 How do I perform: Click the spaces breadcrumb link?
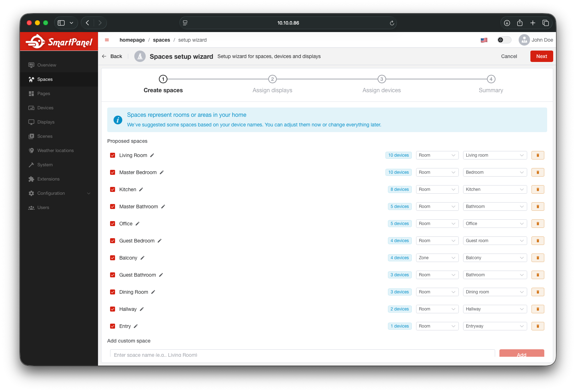coord(161,40)
